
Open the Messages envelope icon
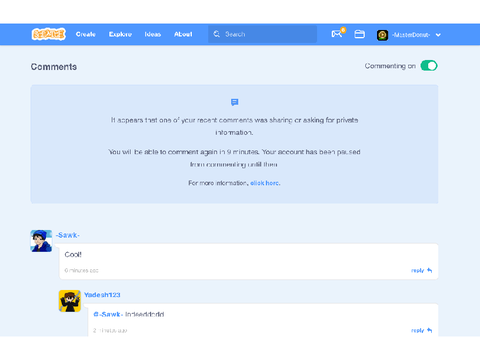[x=337, y=34]
